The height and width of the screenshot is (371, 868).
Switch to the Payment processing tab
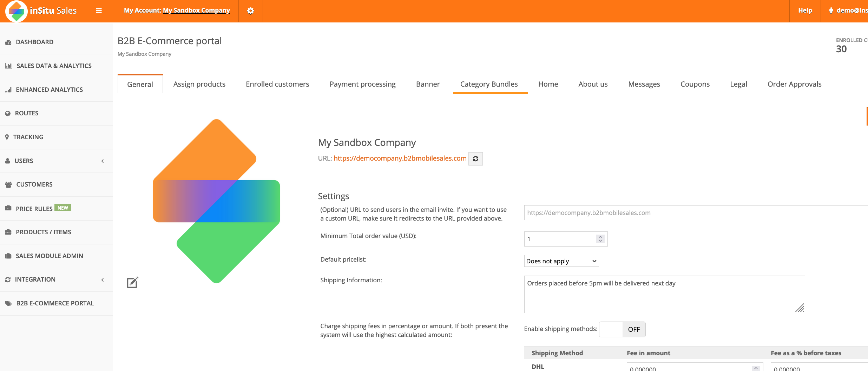click(362, 84)
